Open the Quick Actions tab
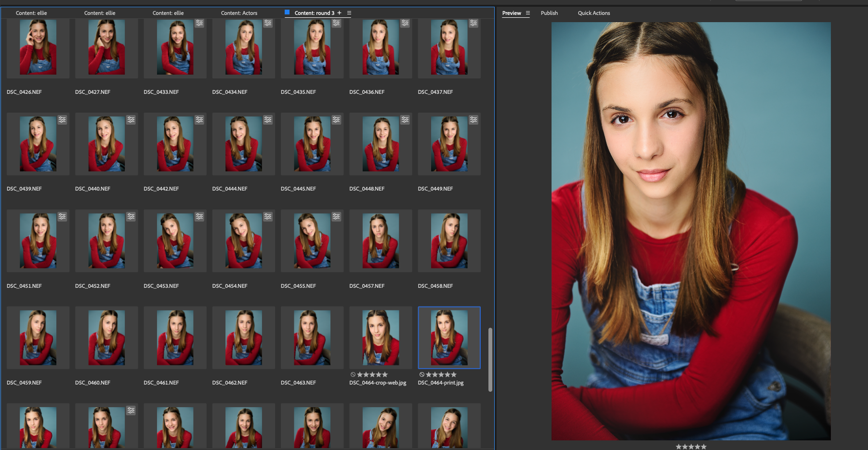The height and width of the screenshot is (450, 868). coord(594,13)
